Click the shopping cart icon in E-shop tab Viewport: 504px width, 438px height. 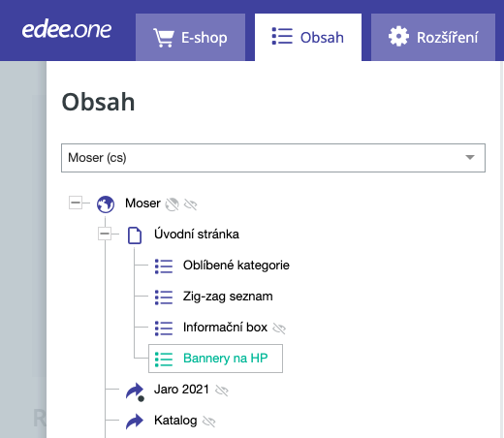pos(164,38)
